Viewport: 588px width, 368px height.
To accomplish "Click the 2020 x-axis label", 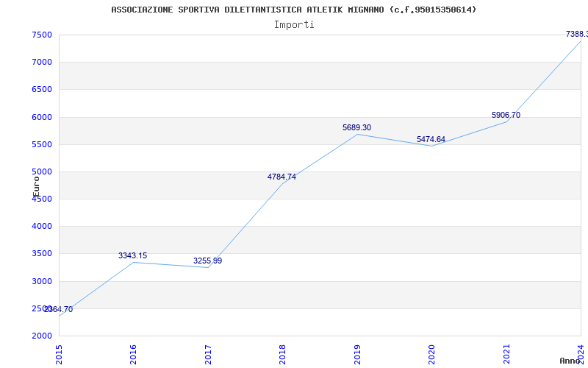I will pyautogui.click(x=431, y=354).
